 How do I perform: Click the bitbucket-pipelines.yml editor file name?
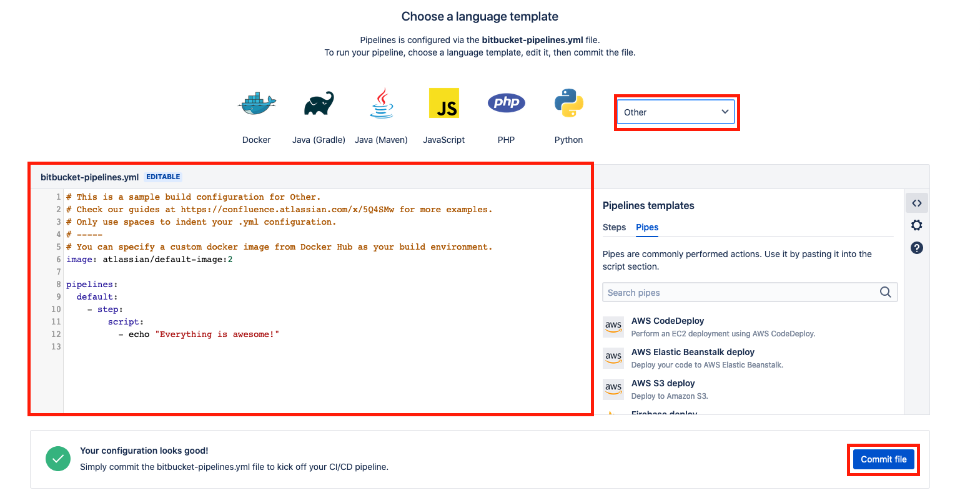click(89, 177)
